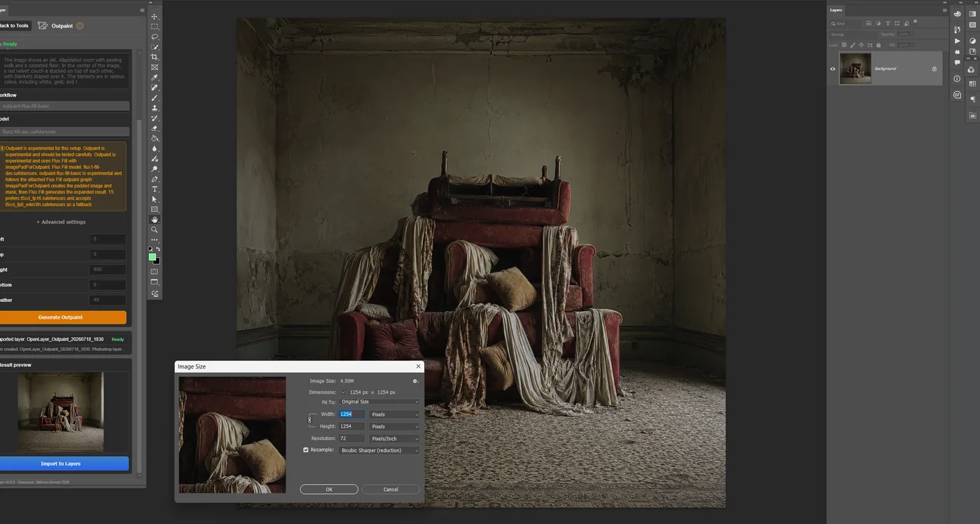Screen dimensions: 980x524
Task: Open the Resolution units dropdown
Action: 394,439
